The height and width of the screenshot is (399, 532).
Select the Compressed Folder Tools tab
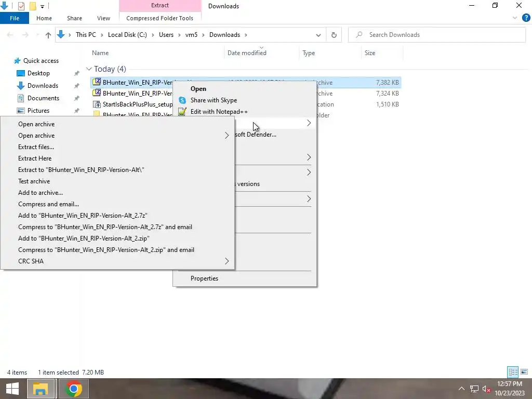160,18
